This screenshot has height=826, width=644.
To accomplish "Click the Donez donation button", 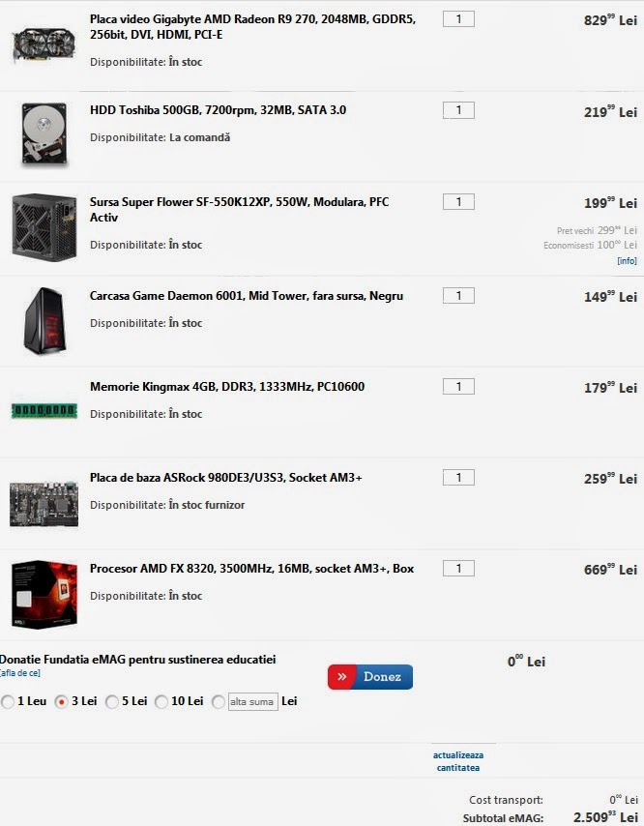I will (370, 677).
